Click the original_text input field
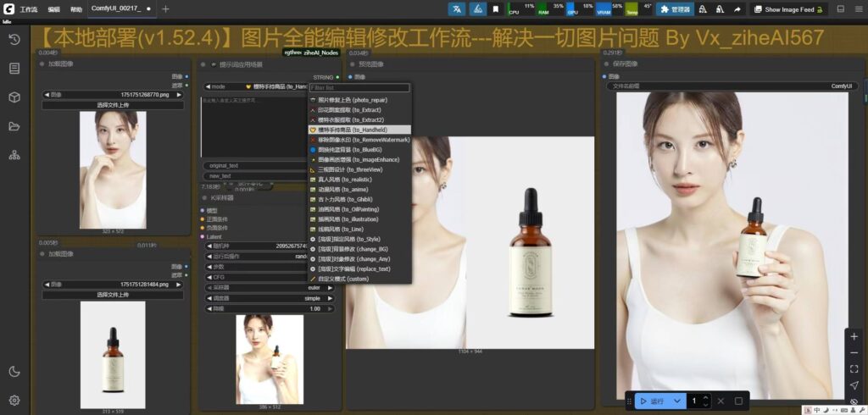 pyautogui.click(x=256, y=166)
